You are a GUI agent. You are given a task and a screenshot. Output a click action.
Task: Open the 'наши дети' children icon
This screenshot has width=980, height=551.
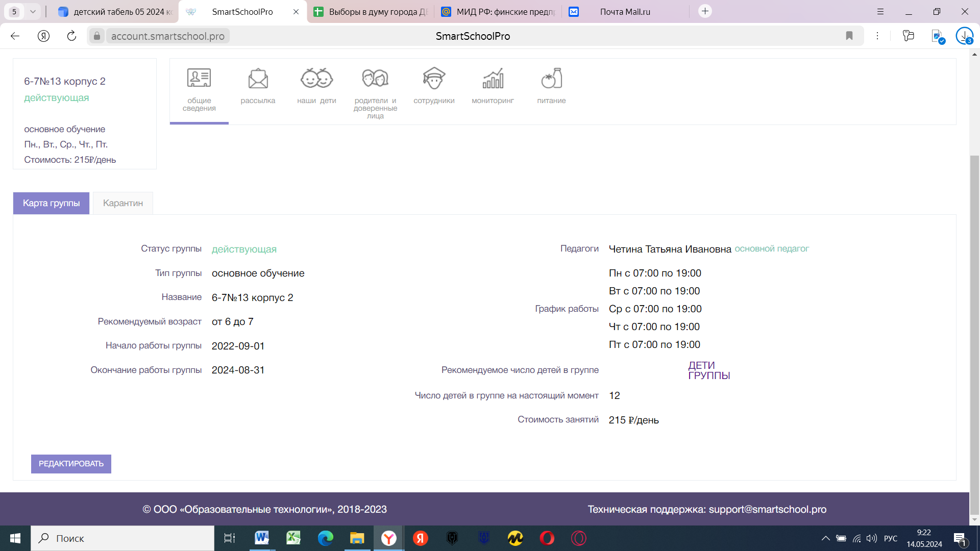click(316, 79)
